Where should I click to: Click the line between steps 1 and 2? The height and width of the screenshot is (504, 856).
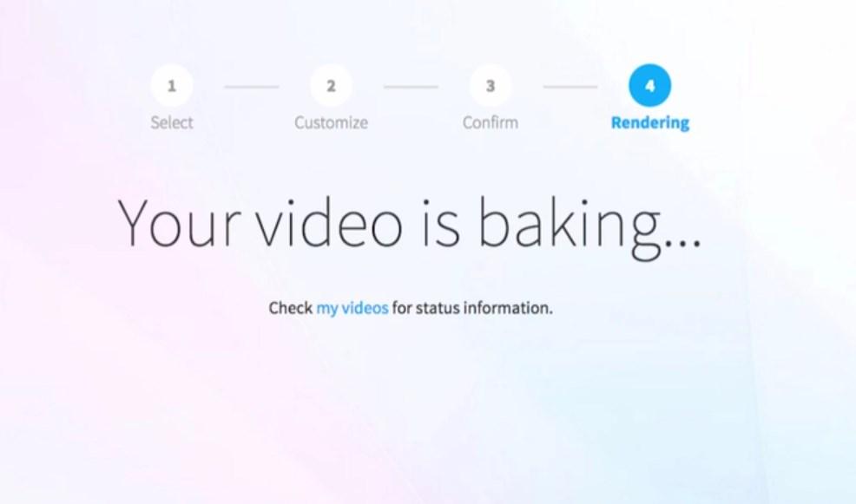252,87
